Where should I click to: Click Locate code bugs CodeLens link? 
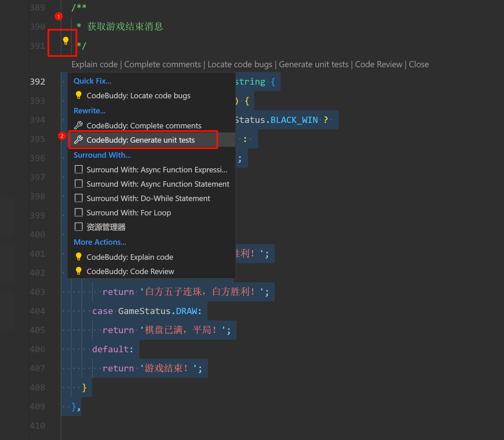pos(240,65)
